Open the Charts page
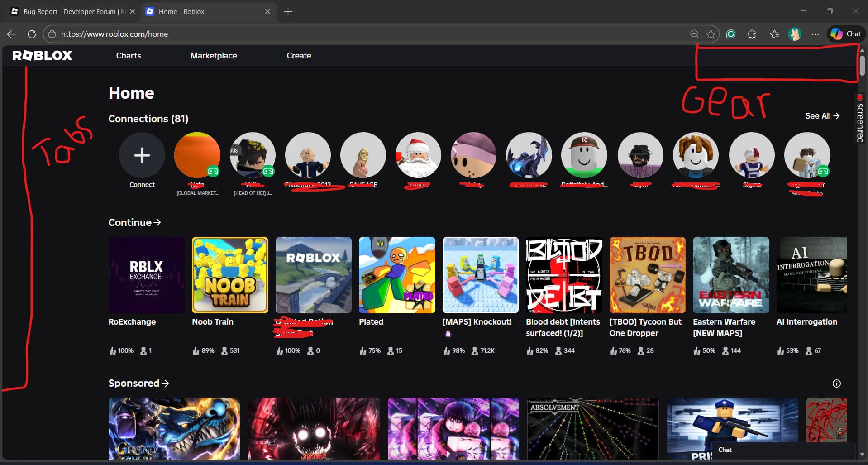 coord(129,56)
